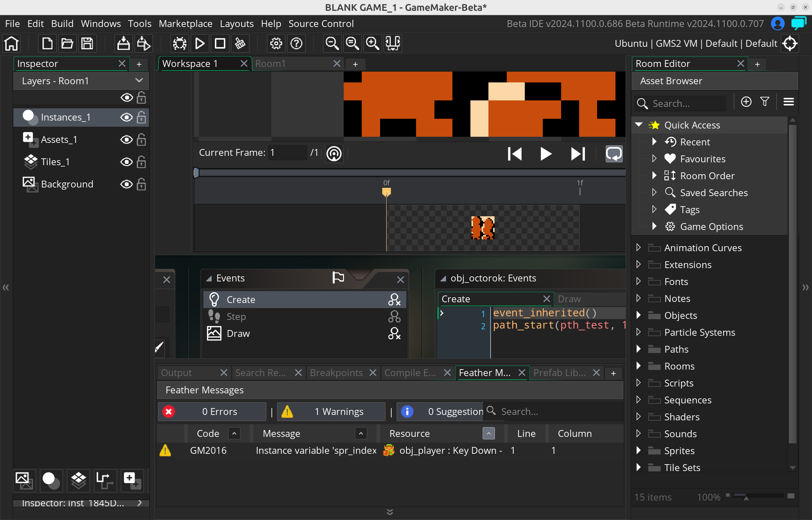
Task: Open the Asset Browser hamburger menu
Action: point(789,102)
